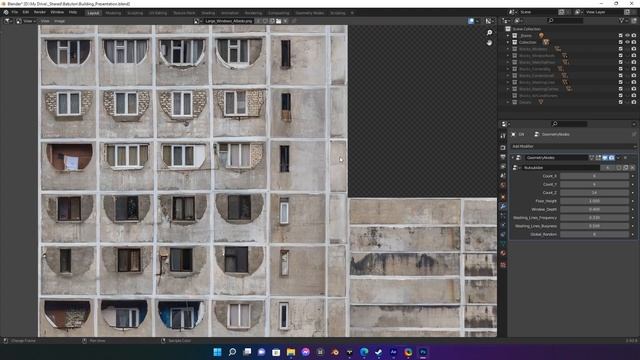
Task: Open File Explorer from the taskbar
Action: [291, 352]
